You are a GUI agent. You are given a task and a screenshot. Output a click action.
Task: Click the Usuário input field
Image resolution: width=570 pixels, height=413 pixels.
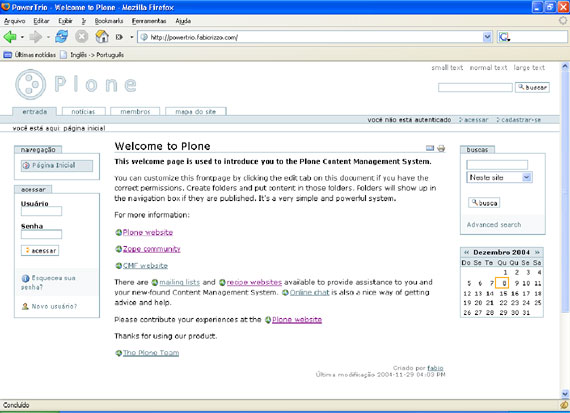41,211
